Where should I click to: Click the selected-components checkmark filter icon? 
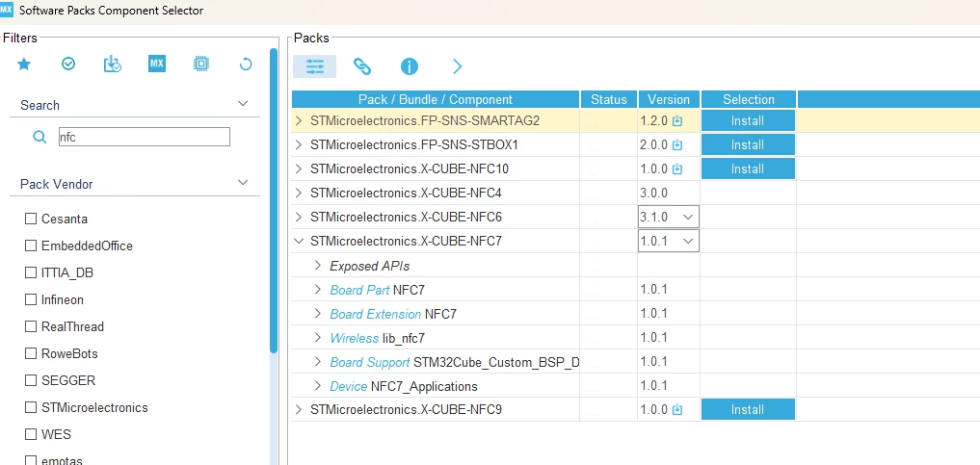68,64
